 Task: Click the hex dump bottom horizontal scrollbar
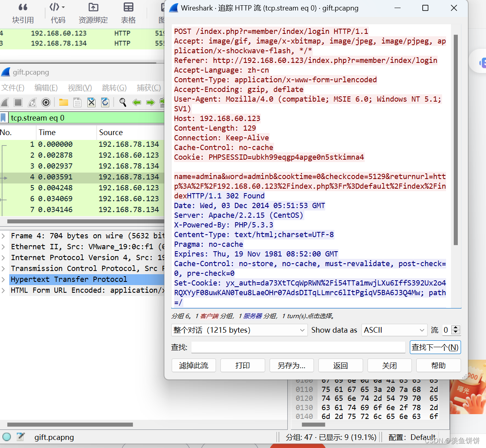[313, 425]
